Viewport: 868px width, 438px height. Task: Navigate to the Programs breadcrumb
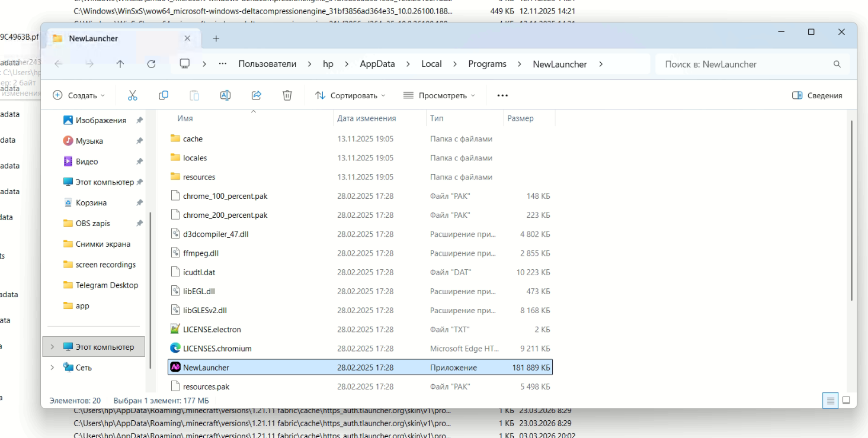(487, 64)
